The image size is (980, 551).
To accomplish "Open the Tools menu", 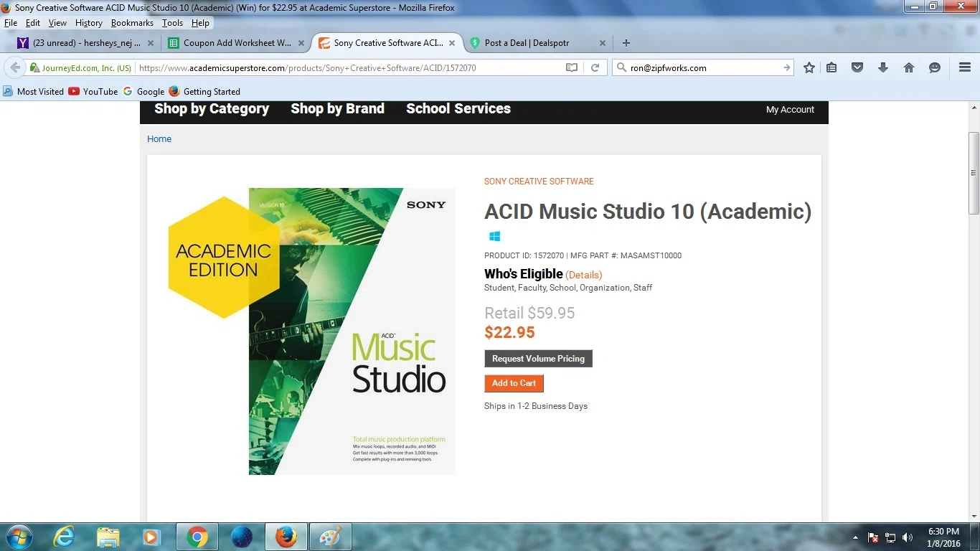I will [172, 23].
